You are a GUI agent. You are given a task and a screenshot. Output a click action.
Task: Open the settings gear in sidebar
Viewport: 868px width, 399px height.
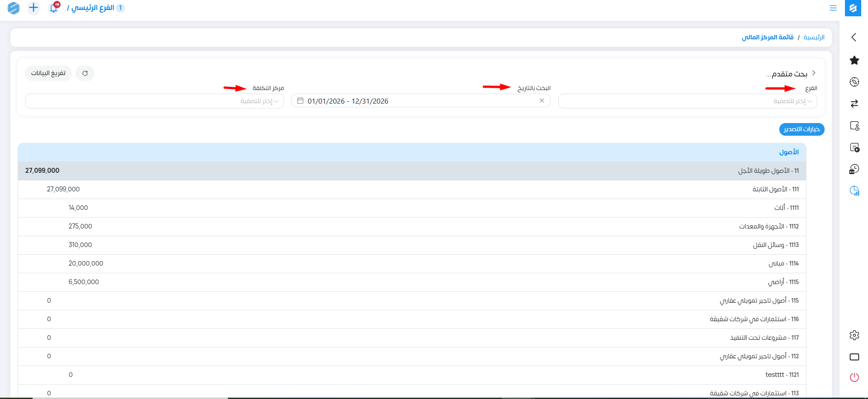(854, 335)
